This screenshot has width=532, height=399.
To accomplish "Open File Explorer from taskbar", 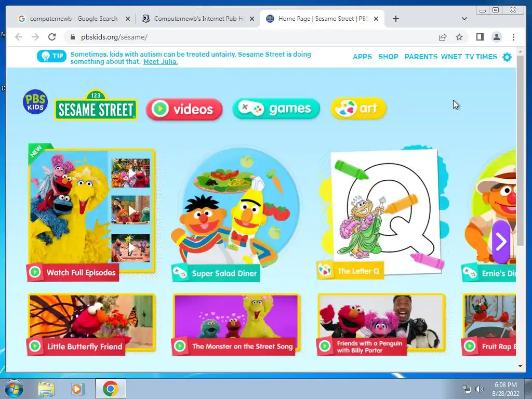I will click(x=46, y=389).
